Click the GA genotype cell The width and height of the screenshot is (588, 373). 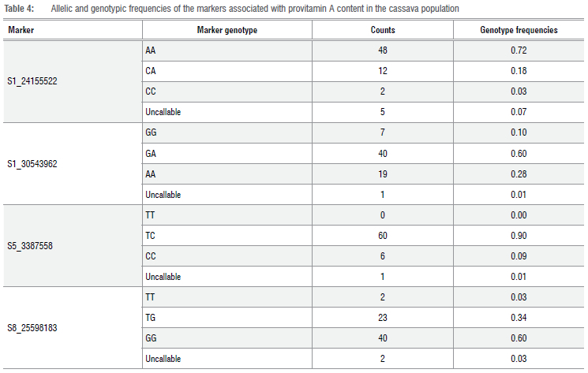click(151, 154)
